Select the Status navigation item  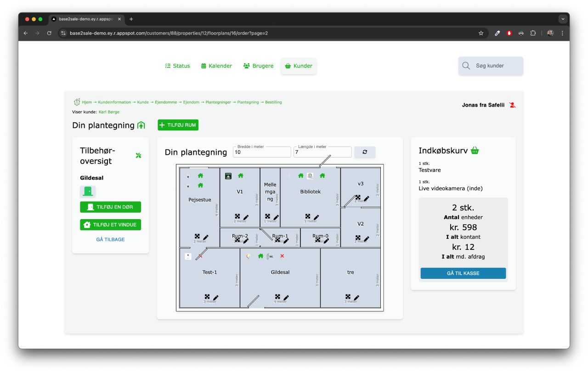coord(177,66)
